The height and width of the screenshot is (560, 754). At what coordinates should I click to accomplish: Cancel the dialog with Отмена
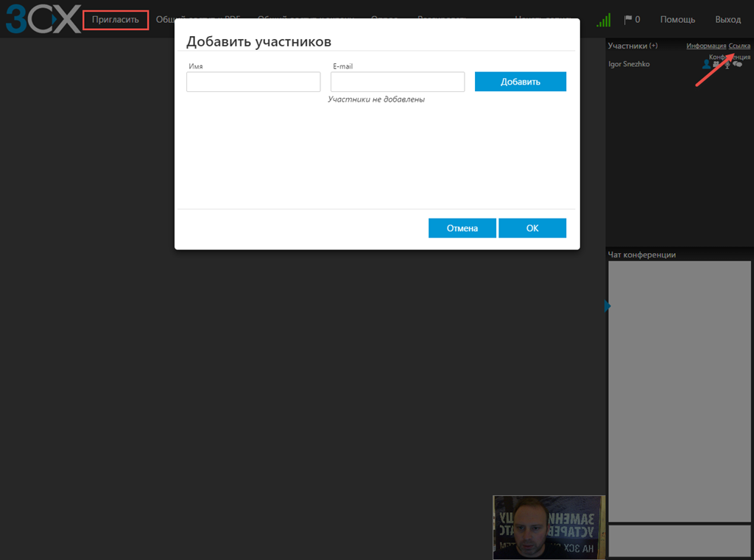[x=462, y=228]
